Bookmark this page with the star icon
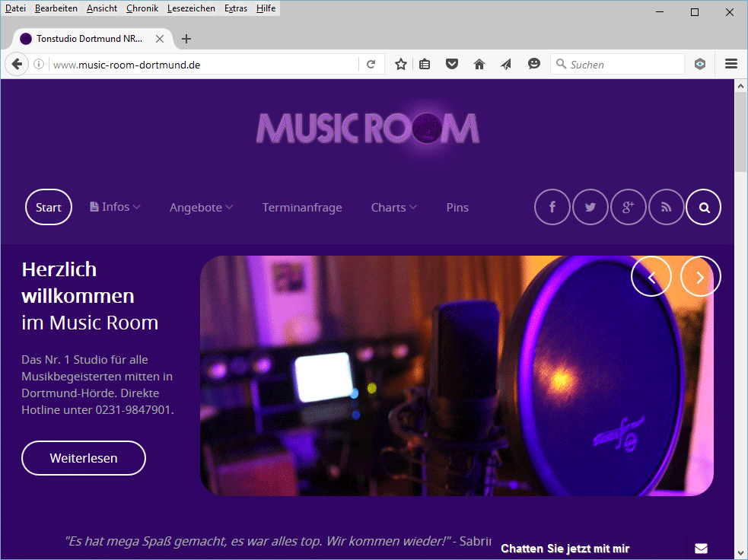The height and width of the screenshot is (560, 748). [401, 64]
